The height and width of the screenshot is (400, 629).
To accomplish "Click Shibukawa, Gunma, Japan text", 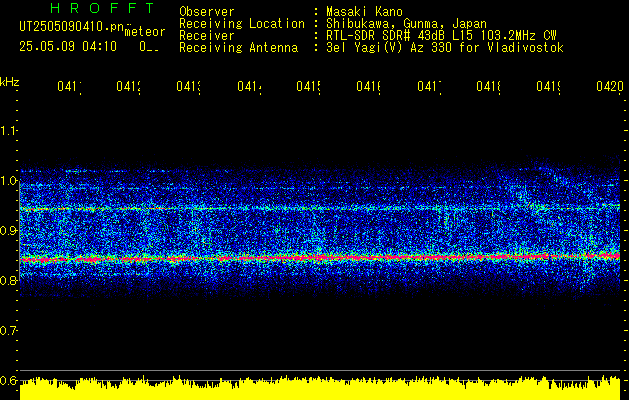I will click(406, 24).
